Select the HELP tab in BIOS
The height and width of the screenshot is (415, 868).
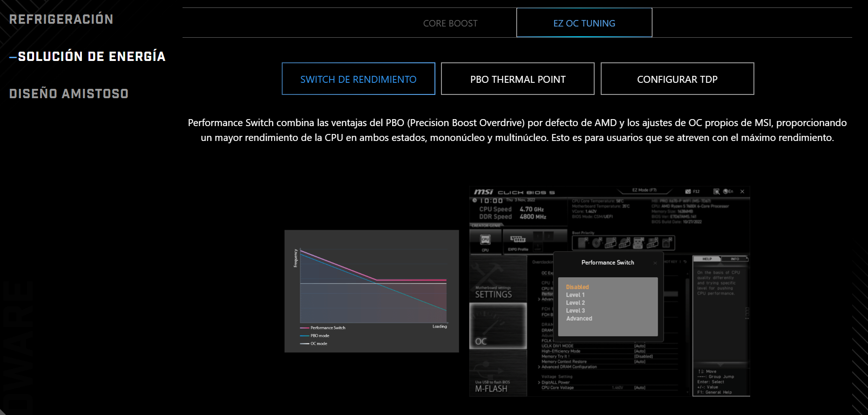[707, 259]
